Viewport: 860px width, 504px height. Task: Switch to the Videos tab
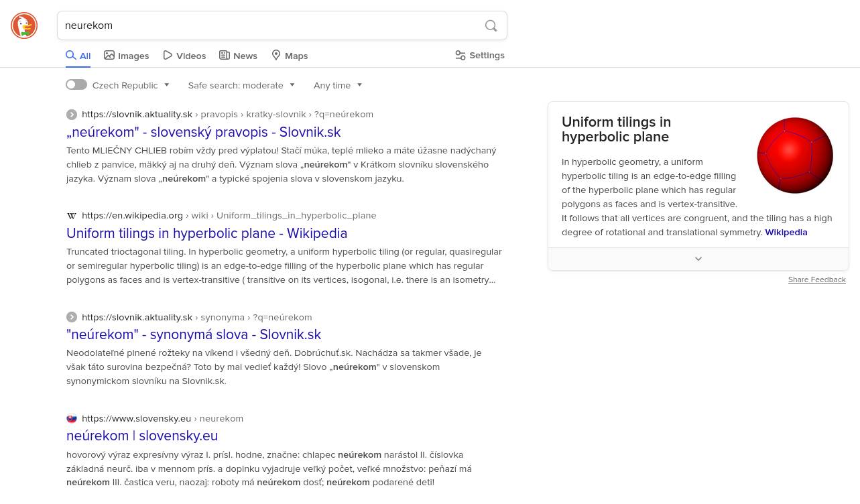[184, 56]
